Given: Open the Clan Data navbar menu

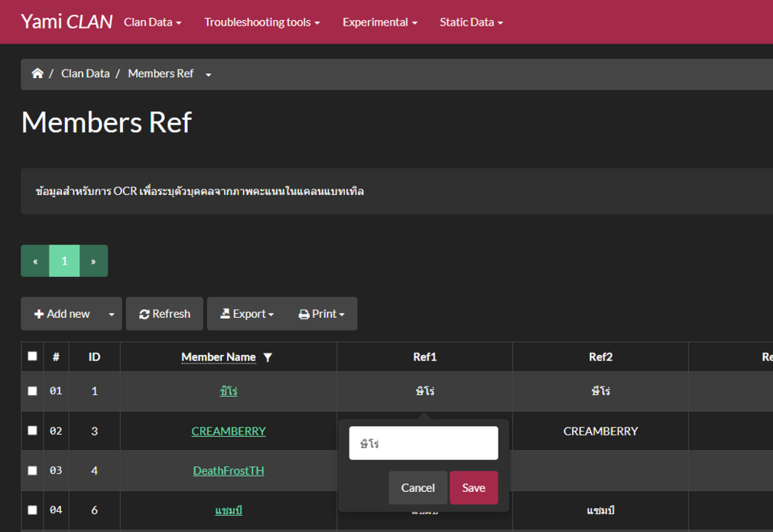Looking at the screenshot, I should point(152,22).
